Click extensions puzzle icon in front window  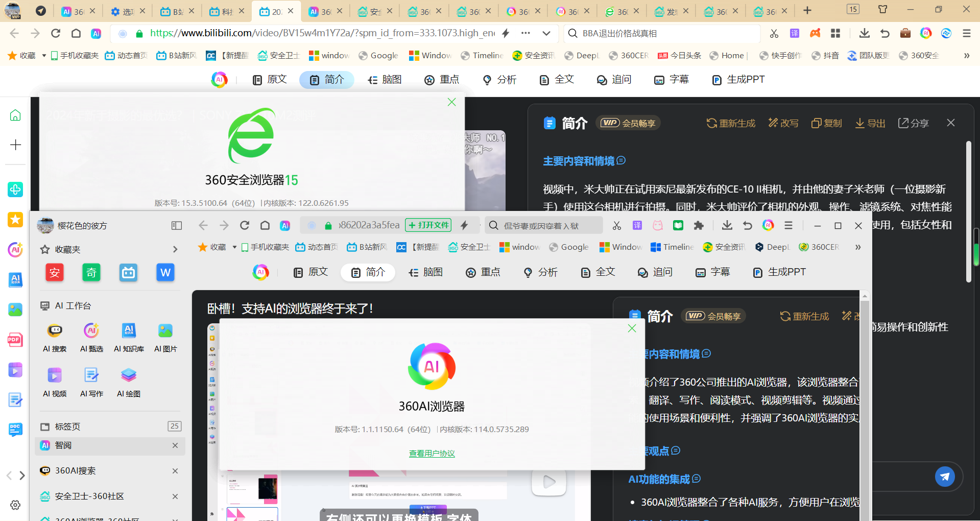click(699, 225)
